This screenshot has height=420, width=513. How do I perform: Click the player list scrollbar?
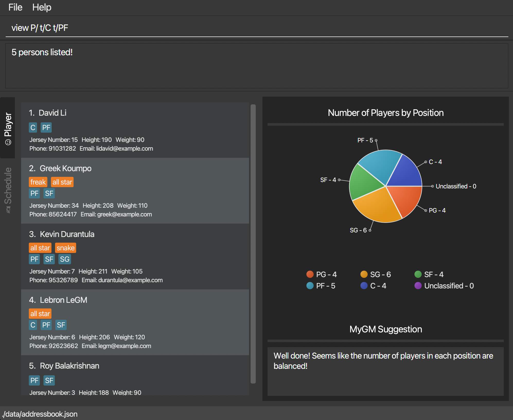[253, 244]
